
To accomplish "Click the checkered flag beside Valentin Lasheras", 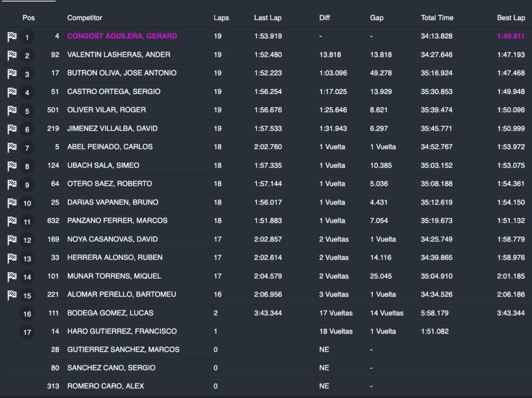I will [x=12, y=56].
